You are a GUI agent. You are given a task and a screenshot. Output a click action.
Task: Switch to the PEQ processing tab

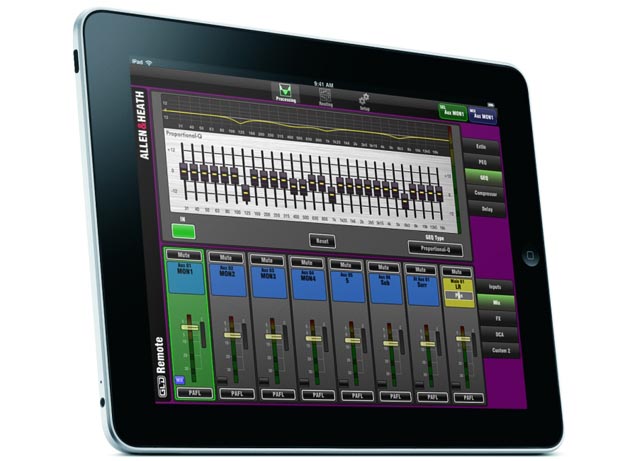click(x=482, y=162)
